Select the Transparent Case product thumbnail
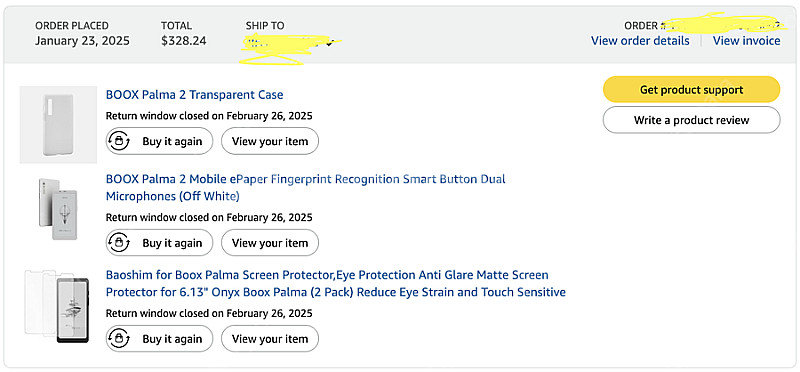This screenshot has height=372, width=800. pos(58,125)
